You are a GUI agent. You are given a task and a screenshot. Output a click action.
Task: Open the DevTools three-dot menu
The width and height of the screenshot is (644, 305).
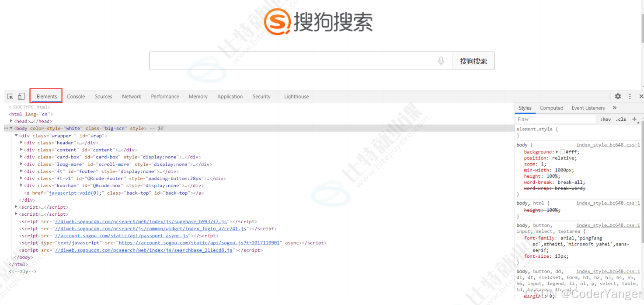[x=630, y=96]
